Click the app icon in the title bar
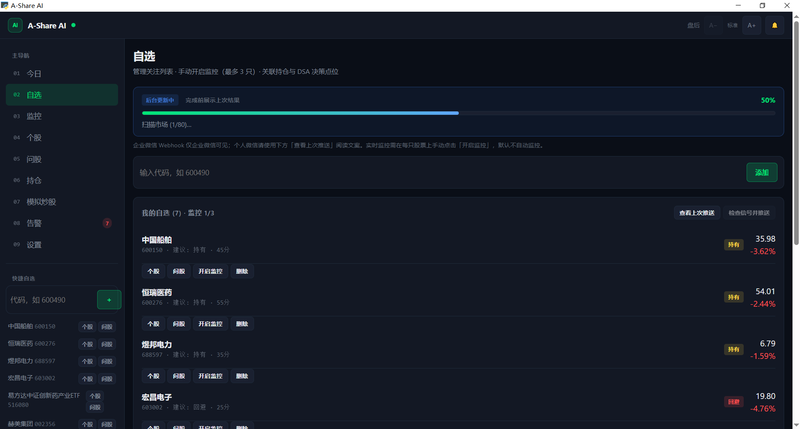 click(5, 5)
